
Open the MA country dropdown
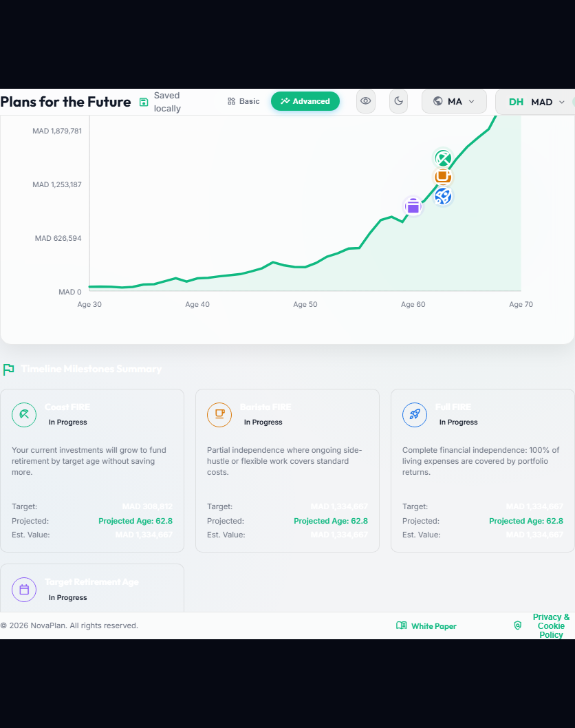[454, 101]
